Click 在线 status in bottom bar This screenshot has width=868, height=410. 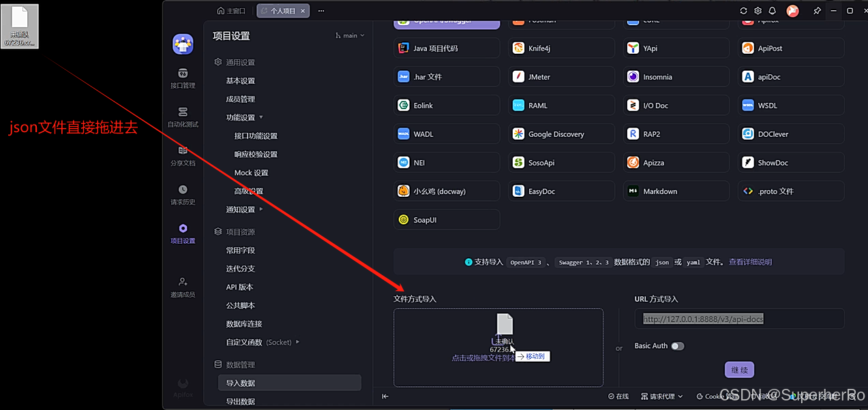point(618,396)
